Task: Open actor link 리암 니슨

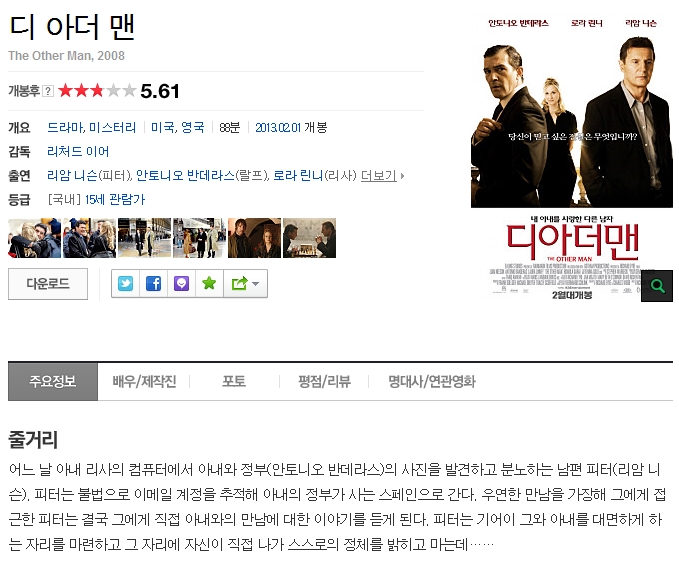Action: click(72, 175)
